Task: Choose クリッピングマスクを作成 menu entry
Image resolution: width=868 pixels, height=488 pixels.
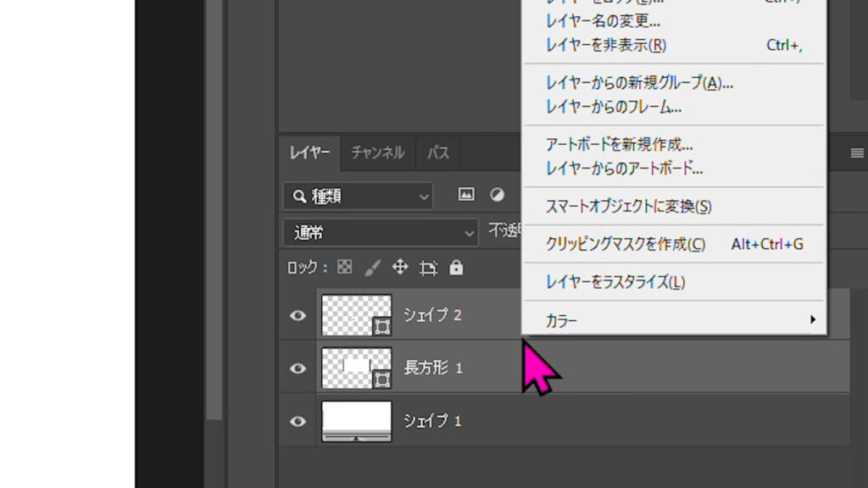Action: pyautogui.click(x=626, y=244)
